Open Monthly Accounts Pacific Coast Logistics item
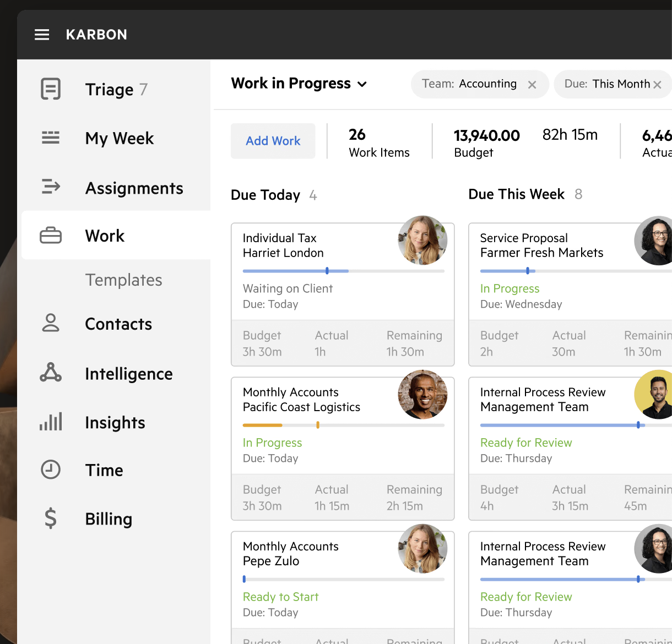 [x=301, y=400]
